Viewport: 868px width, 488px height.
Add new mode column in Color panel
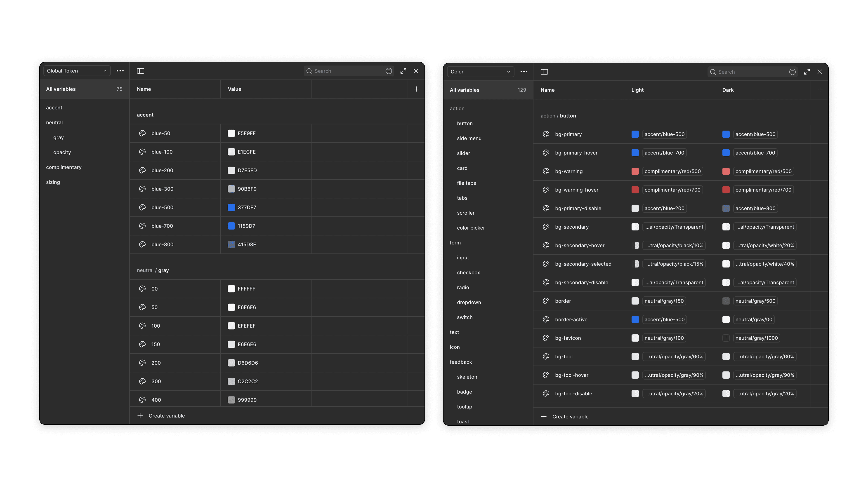point(820,90)
